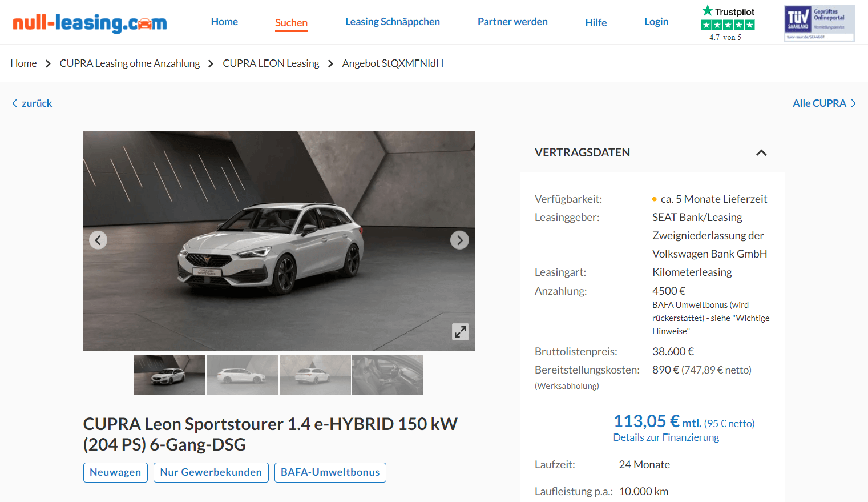The width and height of the screenshot is (868, 502).
Task: Go to Home breadcrumb
Action: tap(23, 63)
